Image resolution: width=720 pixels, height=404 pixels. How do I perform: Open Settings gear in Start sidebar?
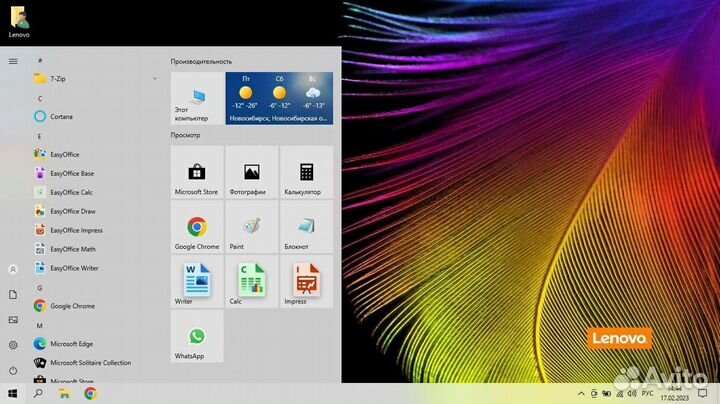[13, 345]
